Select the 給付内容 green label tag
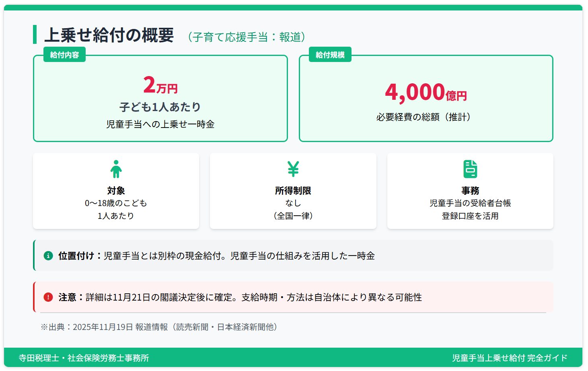Screen dimensions: 588x371 [x=64, y=55]
